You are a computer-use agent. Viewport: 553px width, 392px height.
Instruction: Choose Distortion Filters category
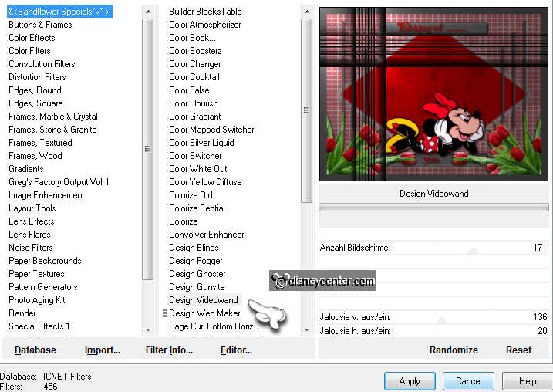37,77
